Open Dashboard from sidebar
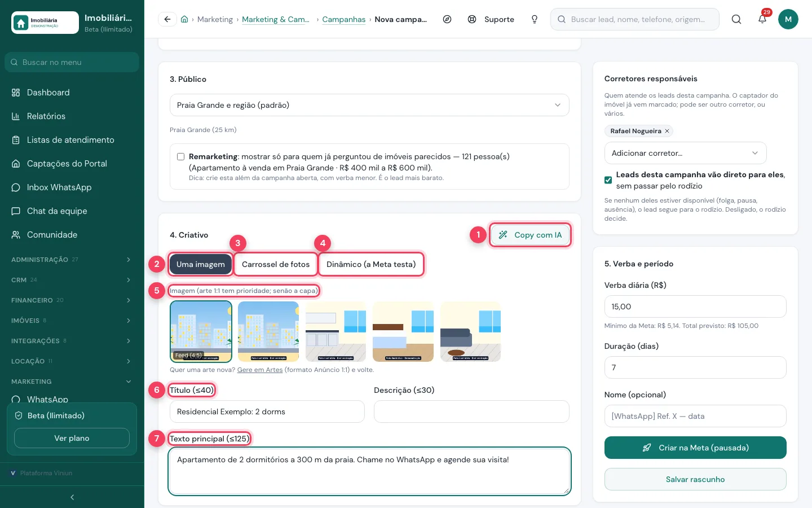This screenshot has width=812, height=508. click(x=72, y=93)
